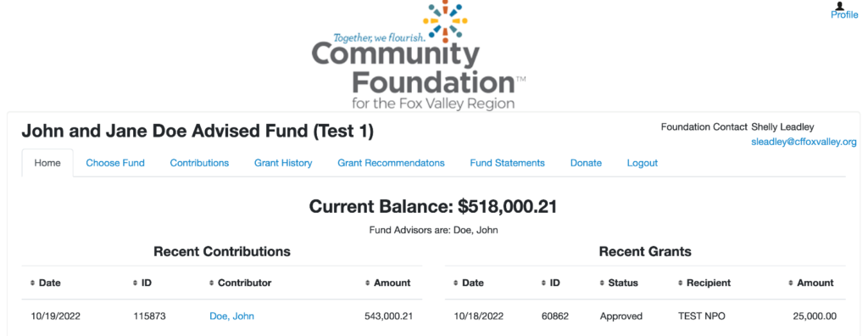The image size is (868, 336).
Task: Select the Donate tab
Action: 587,163
